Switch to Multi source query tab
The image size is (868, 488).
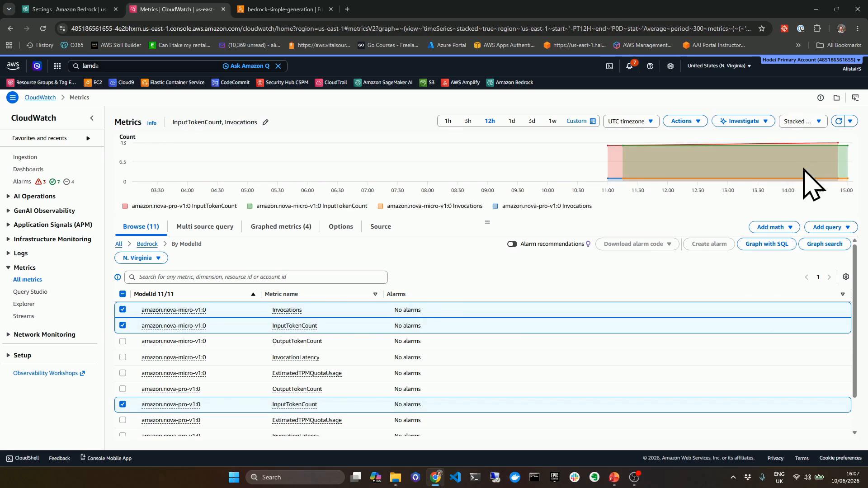205,226
